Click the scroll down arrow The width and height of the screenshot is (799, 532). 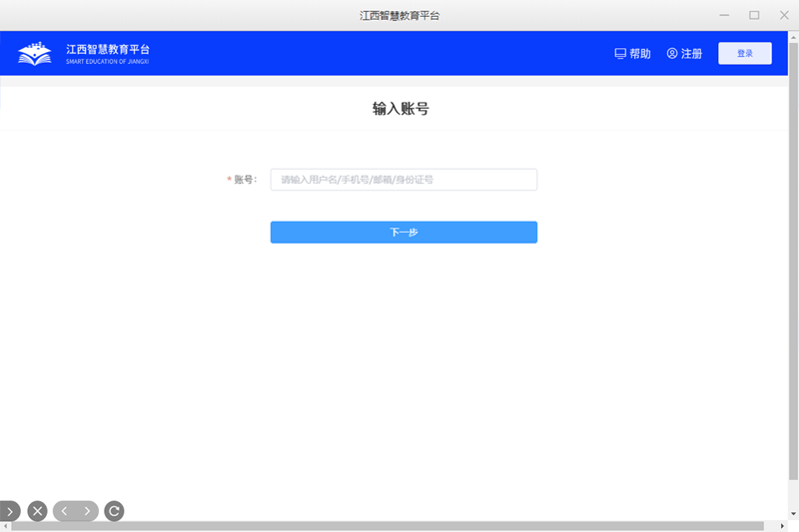click(793, 514)
